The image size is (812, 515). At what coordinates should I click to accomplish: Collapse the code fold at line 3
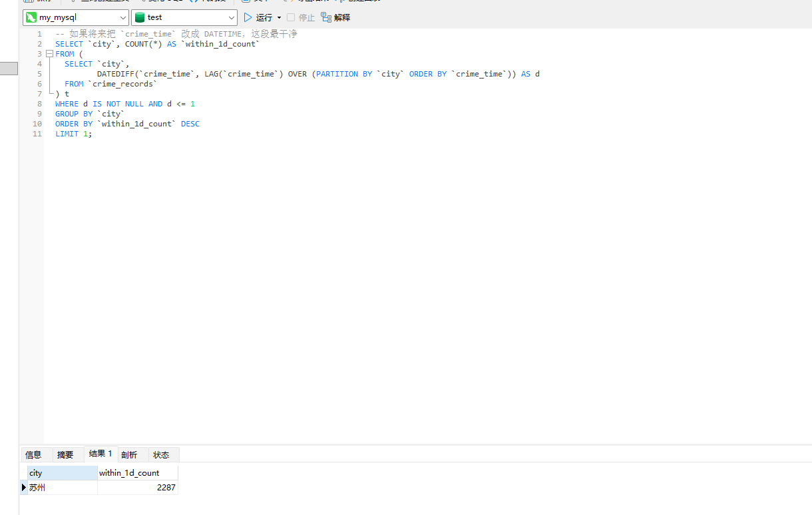pos(49,54)
